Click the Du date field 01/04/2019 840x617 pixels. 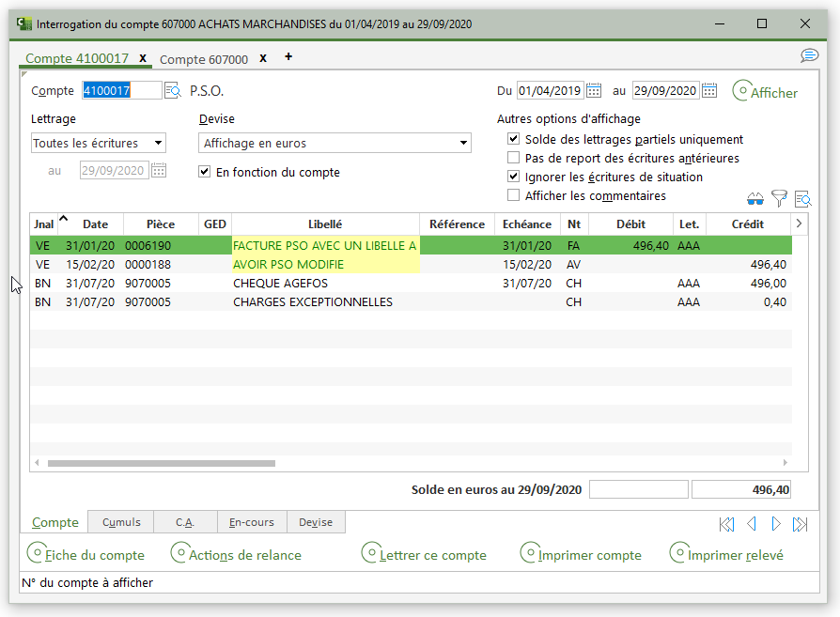tap(551, 90)
